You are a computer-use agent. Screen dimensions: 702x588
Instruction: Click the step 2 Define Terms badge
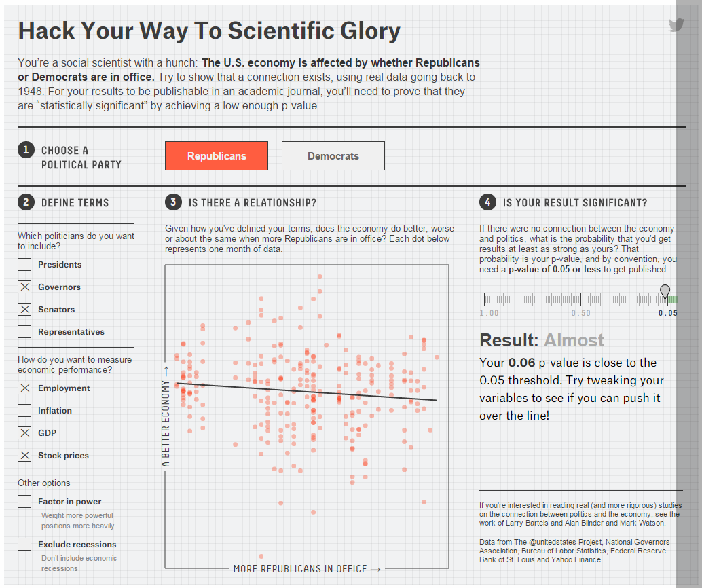point(26,202)
